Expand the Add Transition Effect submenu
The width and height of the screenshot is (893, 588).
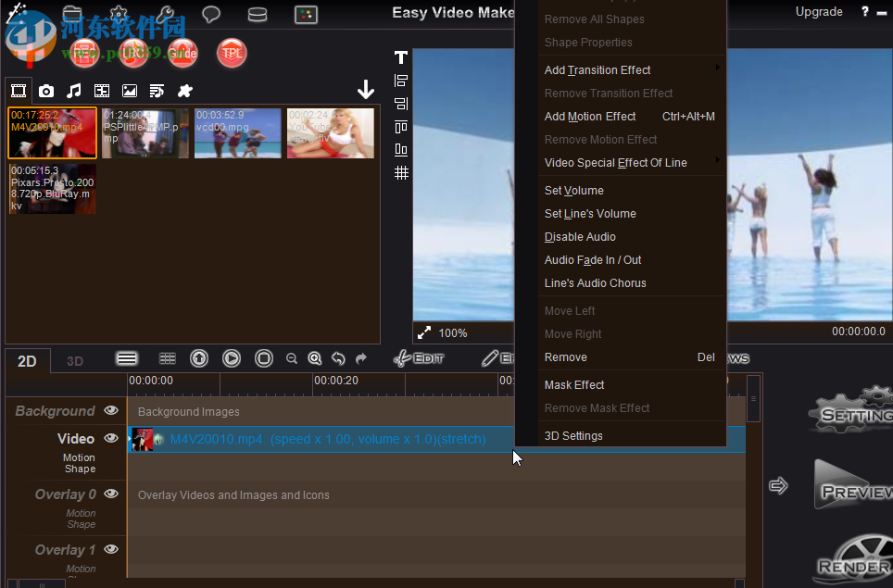597,69
